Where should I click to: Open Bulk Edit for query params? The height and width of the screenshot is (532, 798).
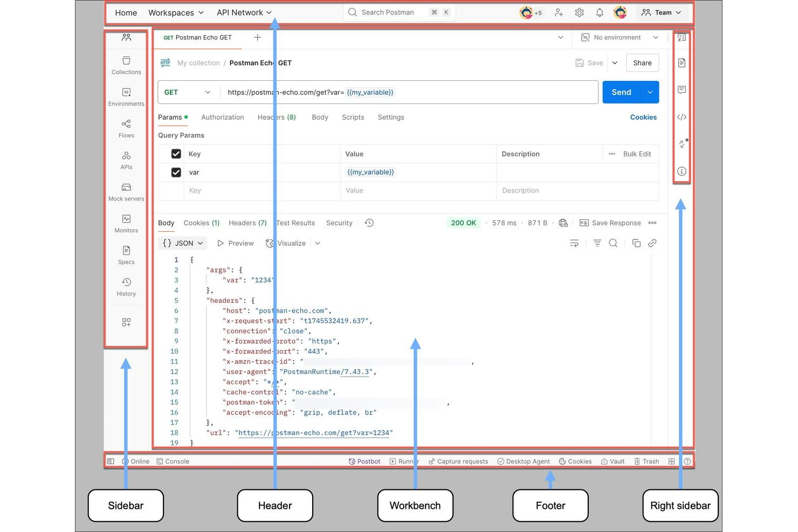pyautogui.click(x=637, y=154)
